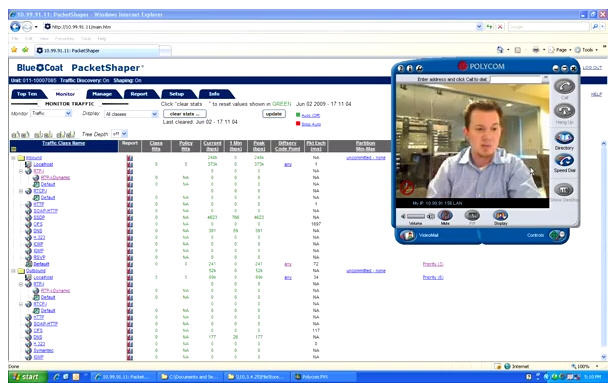615x391 pixels.
Task: Open the Polycom Directory icon
Action: (x=564, y=138)
